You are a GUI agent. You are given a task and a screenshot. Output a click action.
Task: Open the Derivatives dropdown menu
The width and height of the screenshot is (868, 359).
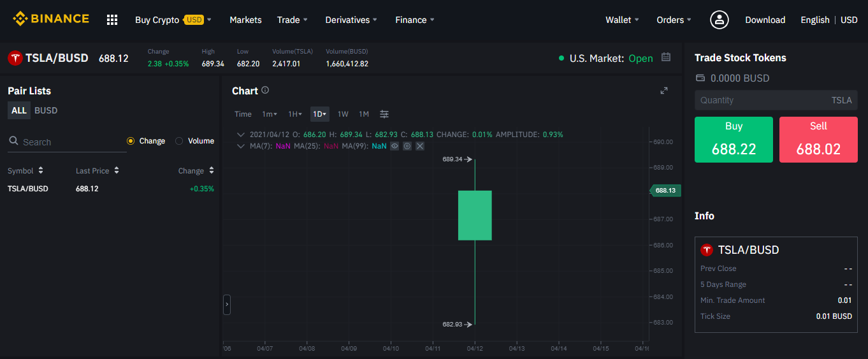coord(351,20)
